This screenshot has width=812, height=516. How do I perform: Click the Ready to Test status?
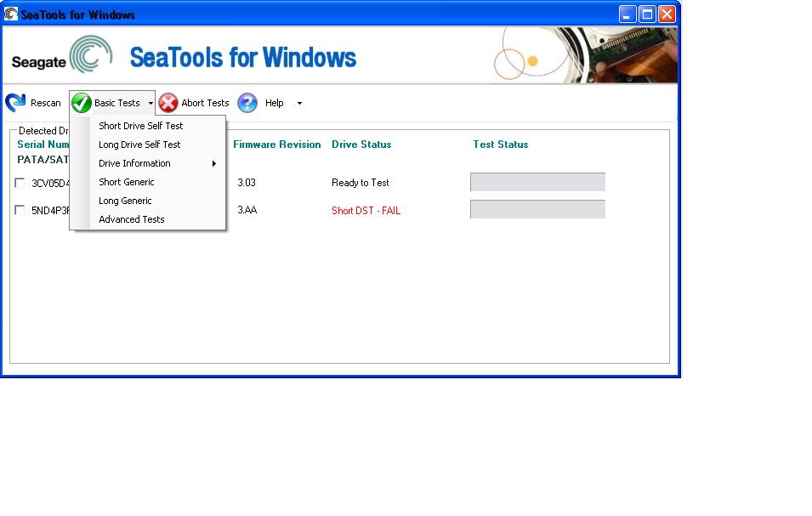(361, 183)
